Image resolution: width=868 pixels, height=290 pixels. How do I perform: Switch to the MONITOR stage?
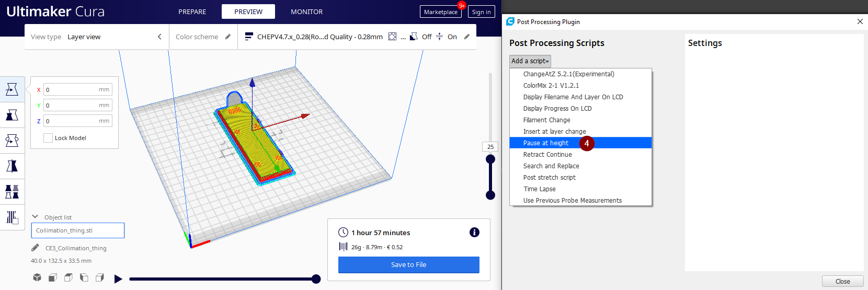click(x=307, y=11)
